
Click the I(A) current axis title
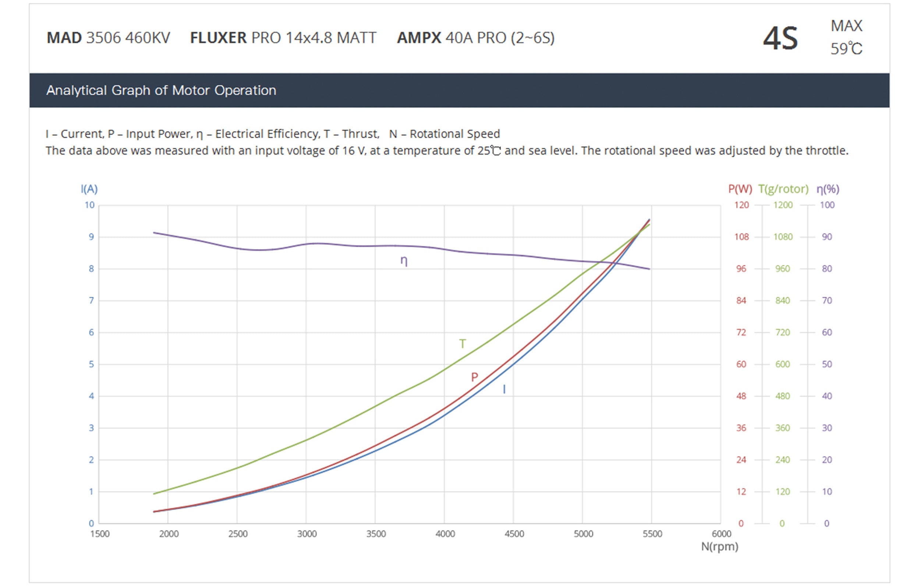[x=89, y=189]
